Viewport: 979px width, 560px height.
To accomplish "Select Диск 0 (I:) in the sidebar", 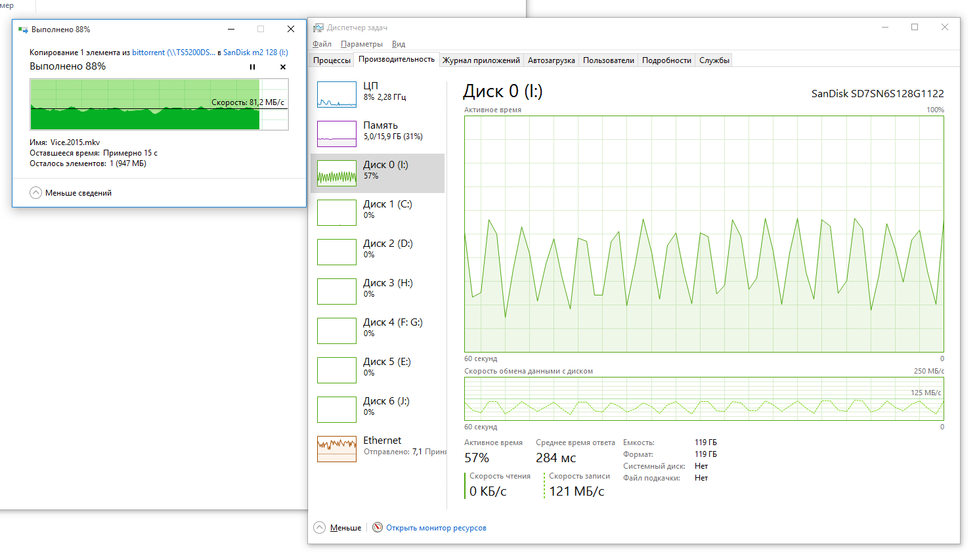I will 378,173.
